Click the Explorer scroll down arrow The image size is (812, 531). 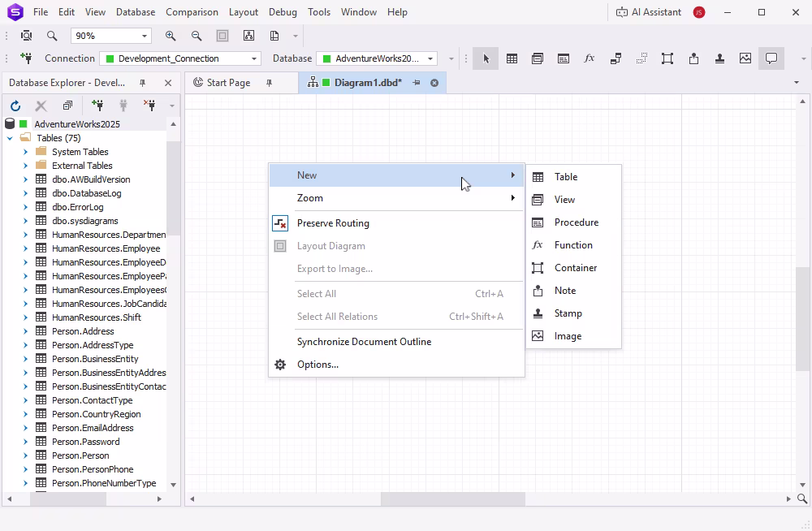(174, 485)
